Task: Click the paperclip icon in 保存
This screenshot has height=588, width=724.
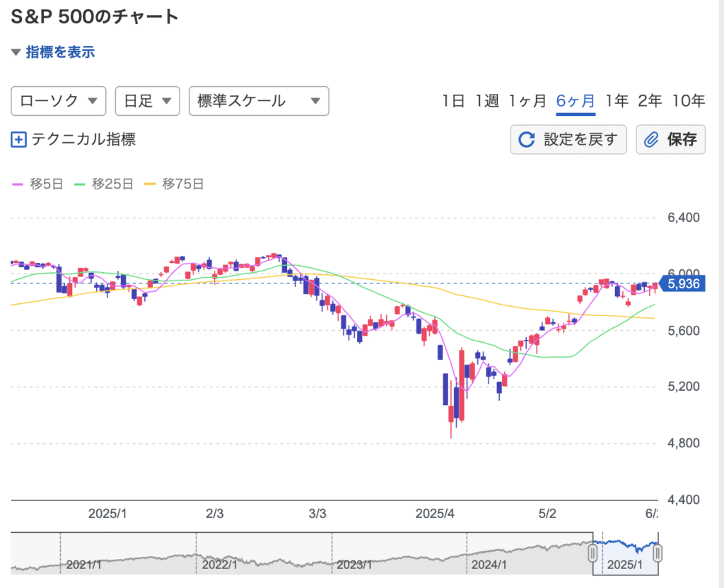Action: (651, 139)
